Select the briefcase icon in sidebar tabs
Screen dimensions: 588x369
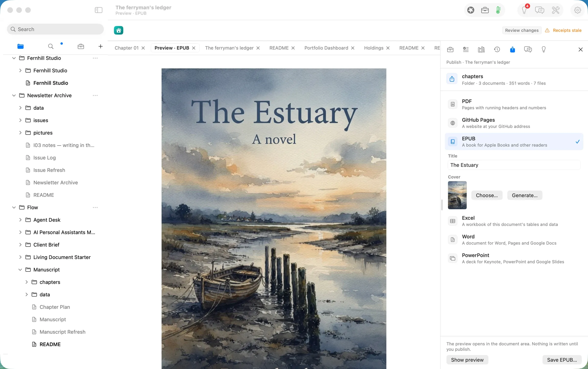point(81,46)
